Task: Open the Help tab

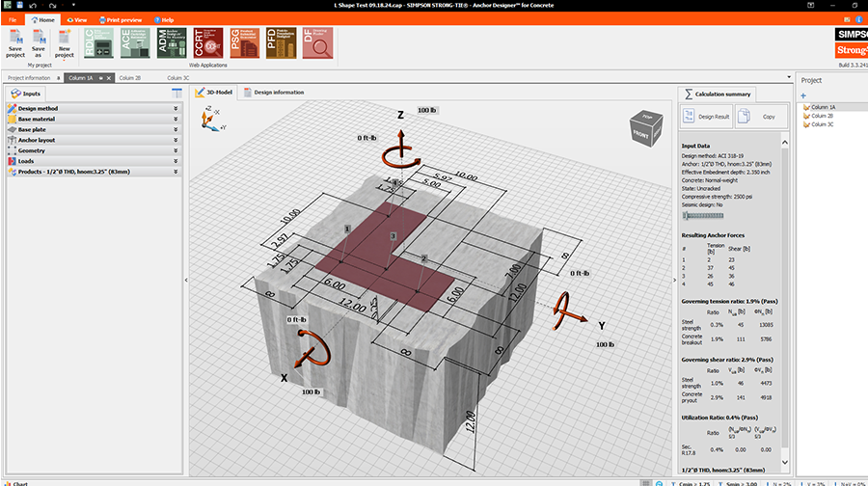Action: 164,20
